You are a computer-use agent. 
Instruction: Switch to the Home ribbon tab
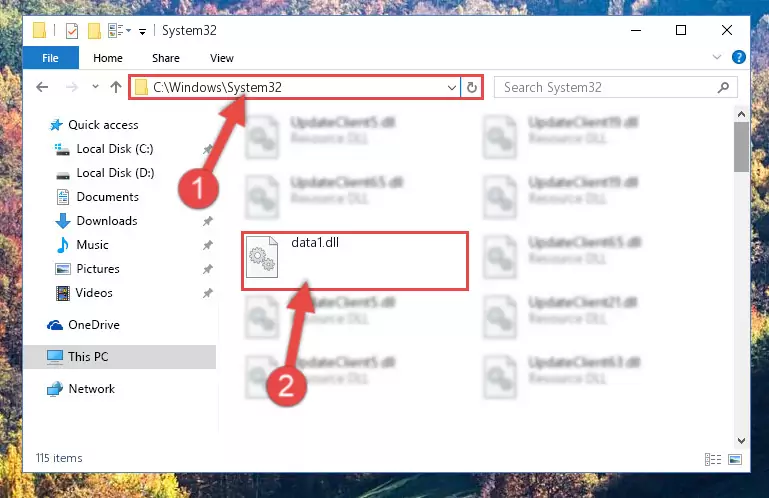coord(108,58)
